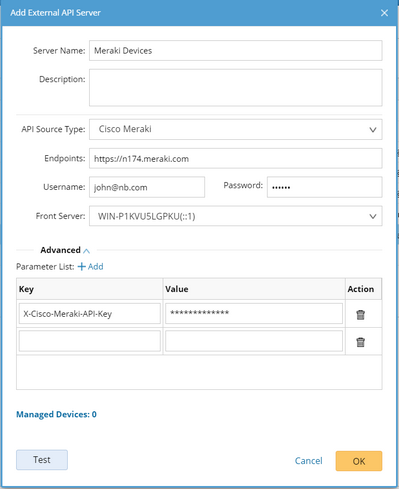Delete the X-Cisco-Meraki-API-Key parameter row
The width and height of the screenshot is (399, 489).
pos(360,314)
